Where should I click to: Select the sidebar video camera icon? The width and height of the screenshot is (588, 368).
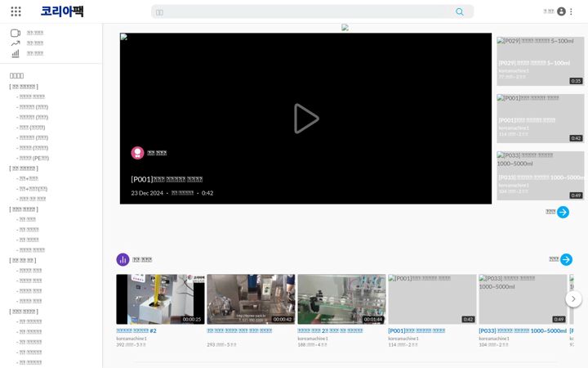pyautogui.click(x=16, y=33)
